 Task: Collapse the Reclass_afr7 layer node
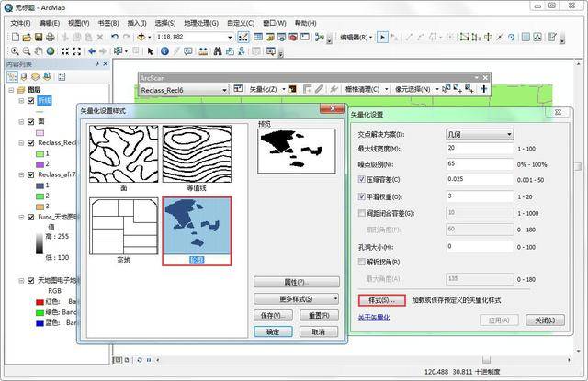click(21, 174)
